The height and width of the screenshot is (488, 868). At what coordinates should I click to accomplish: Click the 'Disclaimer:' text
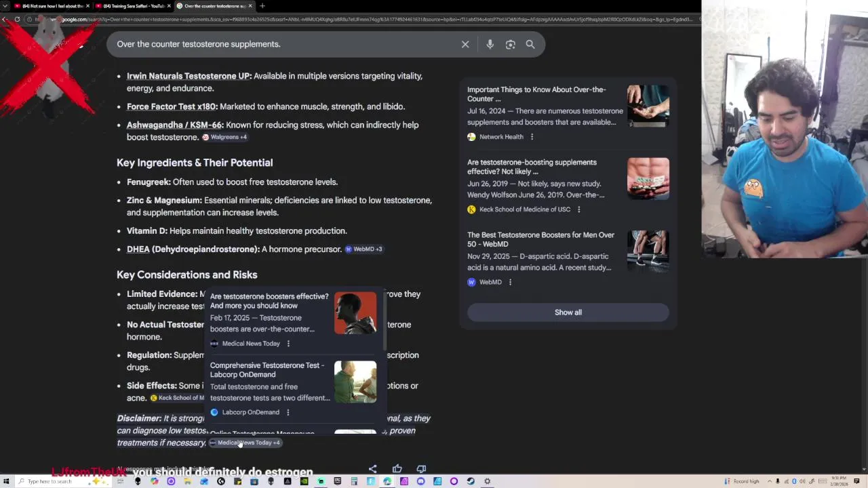pos(139,418)
